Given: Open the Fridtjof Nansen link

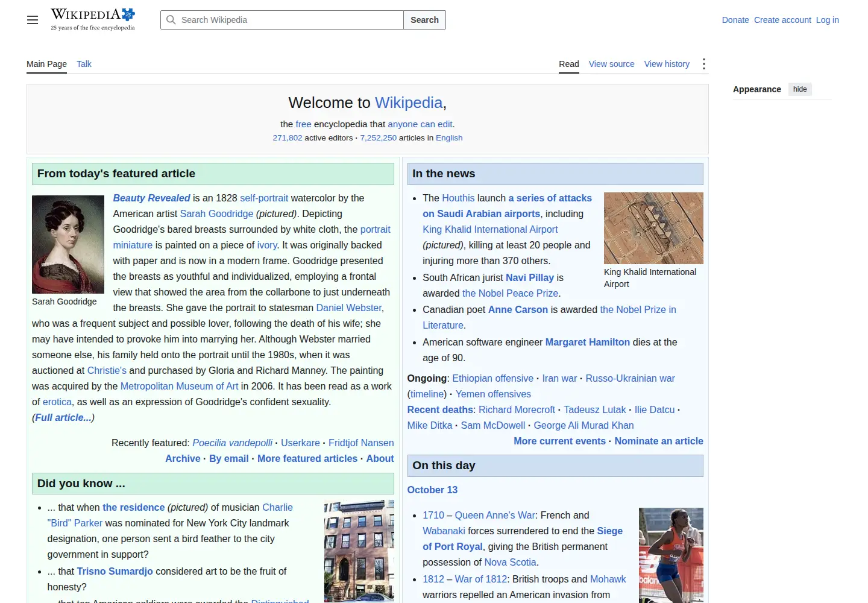Looking at the screenshot, I should click(x=361, y=443).
